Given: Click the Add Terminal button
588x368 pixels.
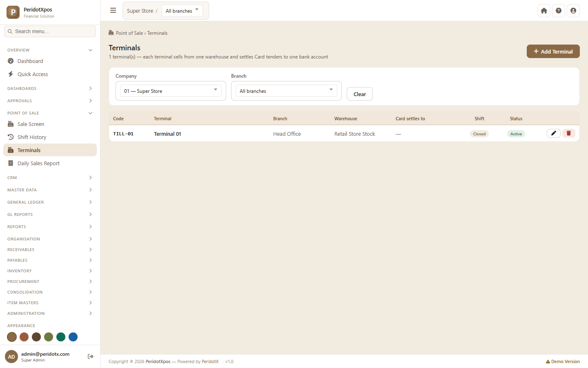Looking at the screenshot, I should (x=553, y=52).
